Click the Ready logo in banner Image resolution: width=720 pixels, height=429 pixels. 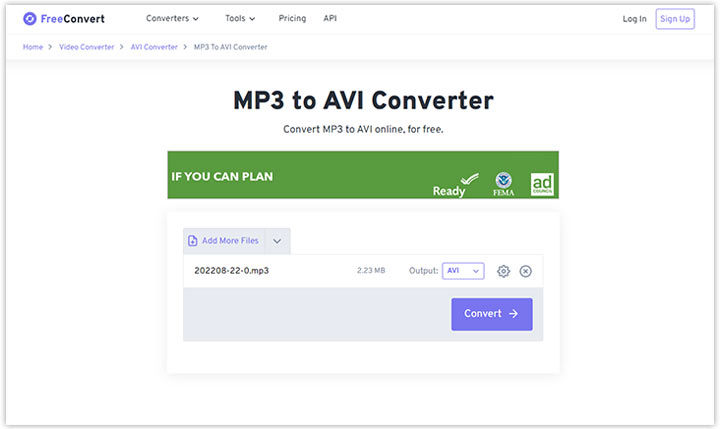[455, 185]
